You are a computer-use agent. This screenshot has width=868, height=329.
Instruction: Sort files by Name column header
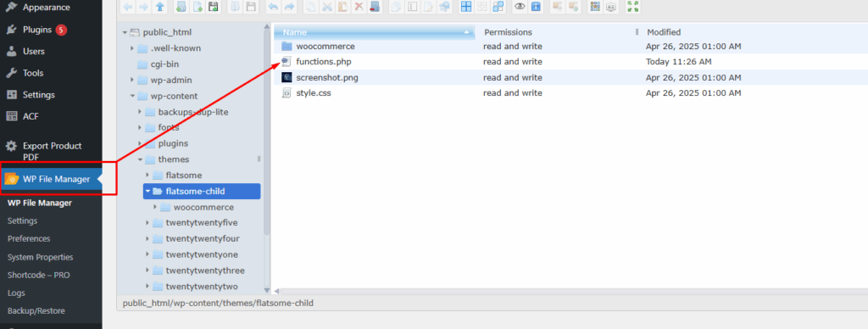coord(375,32)
